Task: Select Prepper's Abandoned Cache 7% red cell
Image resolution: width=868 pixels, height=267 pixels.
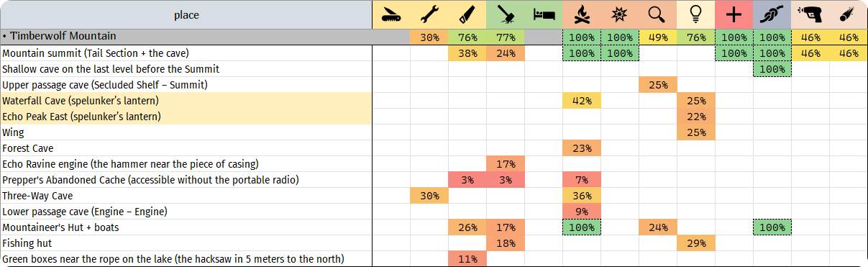Action: [x=582, y=180]
